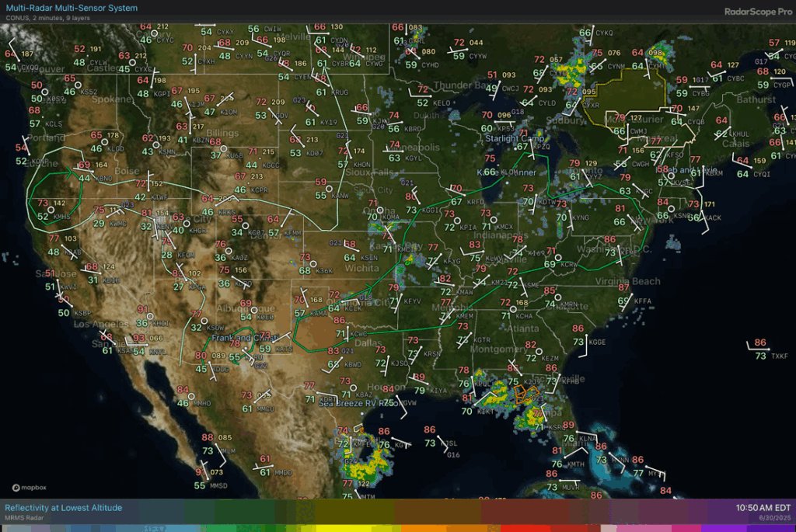The width and height of the screenshot is (796, 532).
Task: Select the CYYC station label
Action: 165,40
